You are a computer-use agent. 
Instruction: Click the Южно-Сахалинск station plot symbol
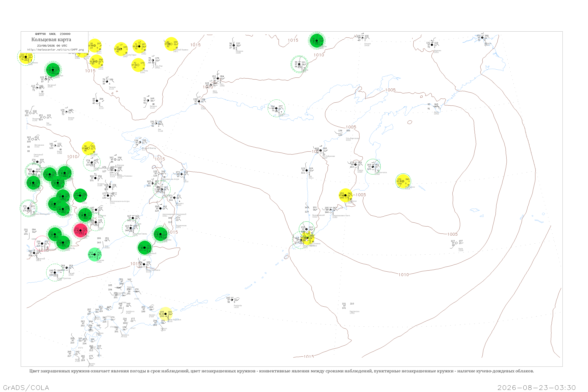(x=144, y=264)
